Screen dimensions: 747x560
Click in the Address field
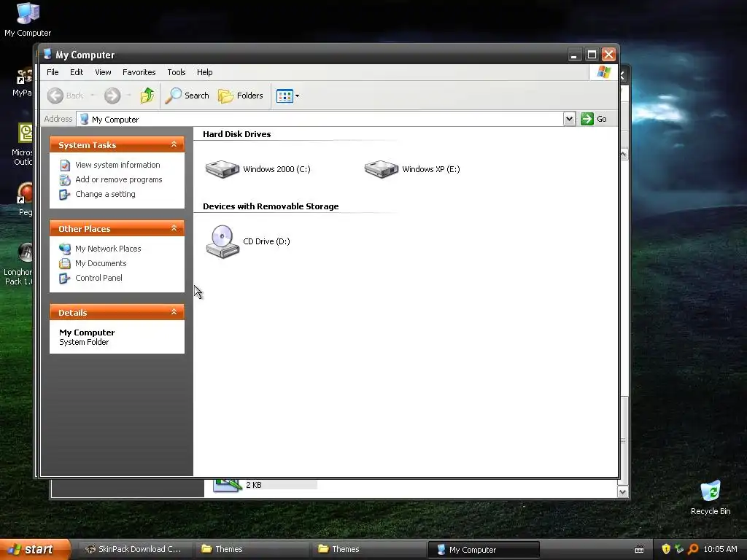[x=320, y=119]
